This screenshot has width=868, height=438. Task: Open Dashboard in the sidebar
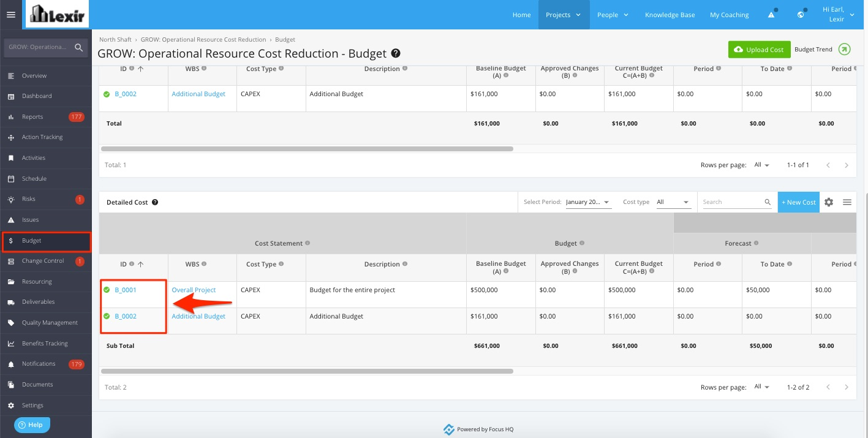click(46, 96)
